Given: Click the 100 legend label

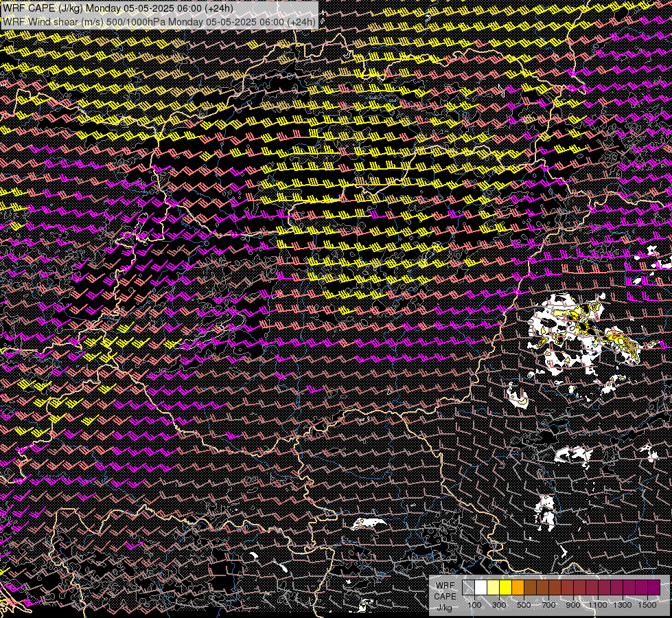Looking at the screenshot, I should [x=474, y=605].
